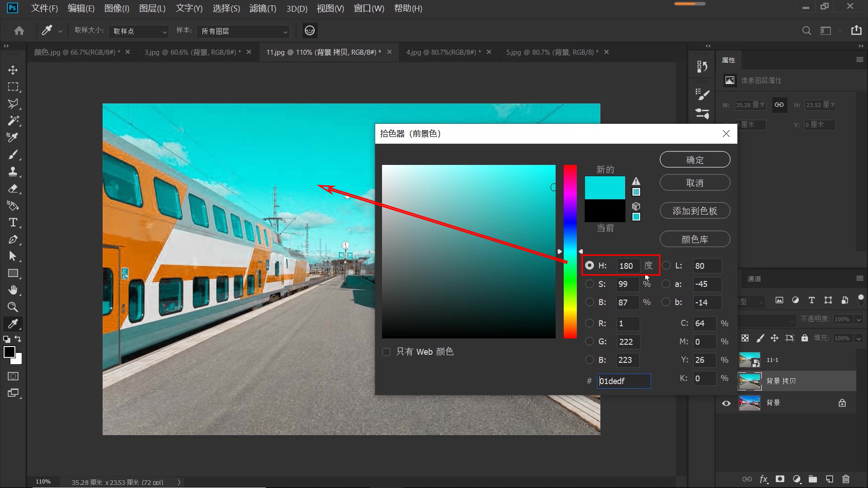Delete layer using the trash icon
The image size is (868, 488).
845,479
